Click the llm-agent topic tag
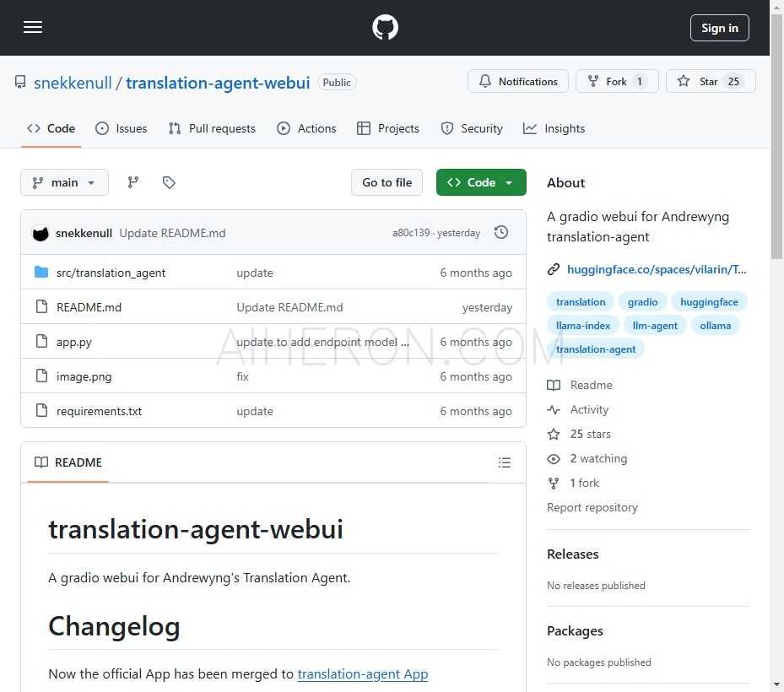The width and height of the screenshot is (784, 692). [655, 326]
